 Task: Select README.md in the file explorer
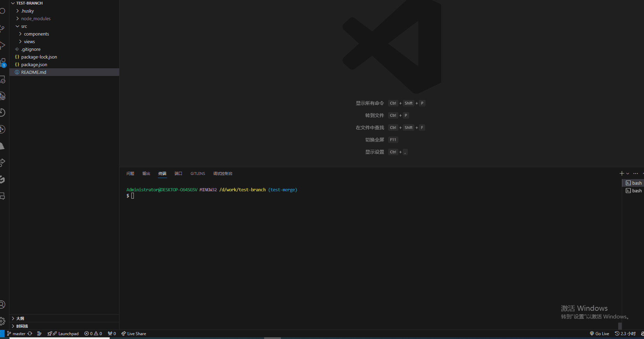[33, 72]
